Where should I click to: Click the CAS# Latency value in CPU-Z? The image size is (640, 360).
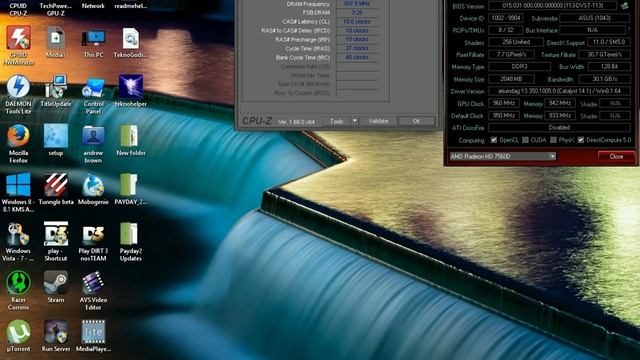[x=357, y=22]
